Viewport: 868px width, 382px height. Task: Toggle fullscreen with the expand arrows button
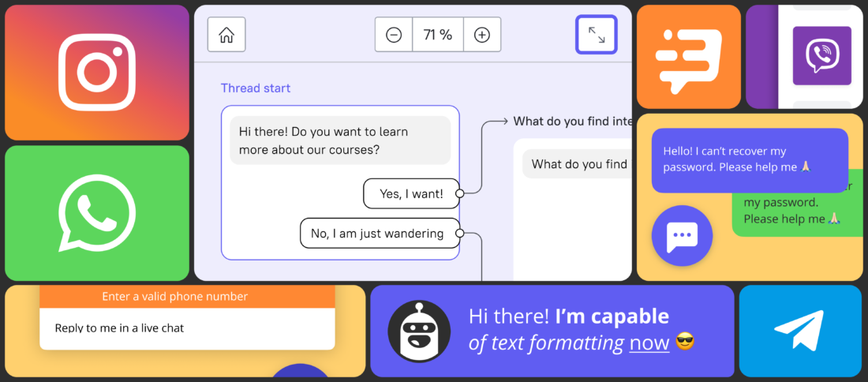(597, 34)
